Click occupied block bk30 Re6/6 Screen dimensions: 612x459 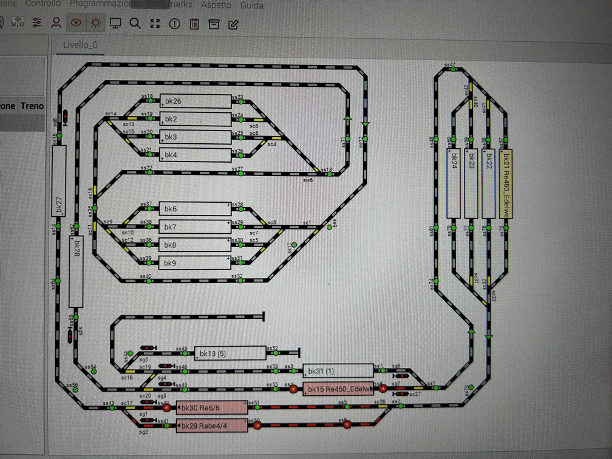tap(212, 408)
